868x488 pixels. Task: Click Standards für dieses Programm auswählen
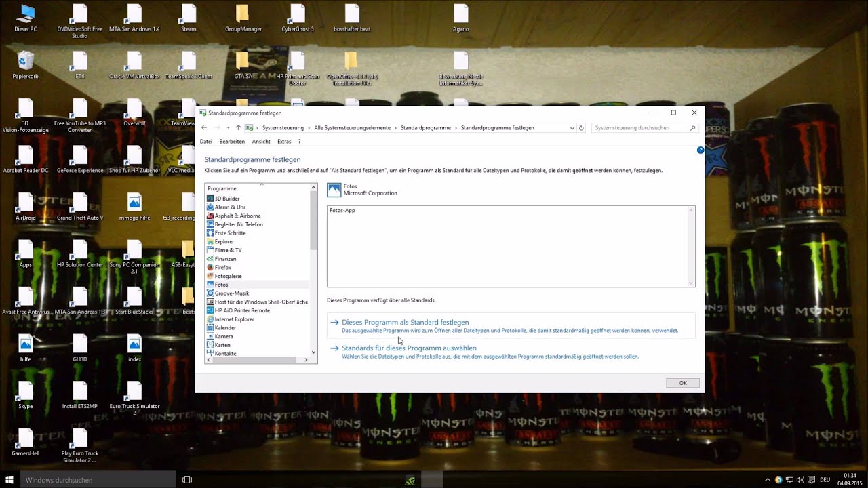coord(409,348)
